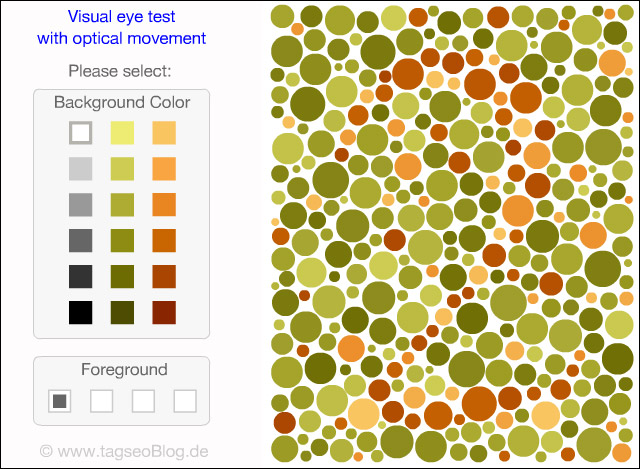
Task: Select the bright orange third-row swatch
Action: coord(164,204)
